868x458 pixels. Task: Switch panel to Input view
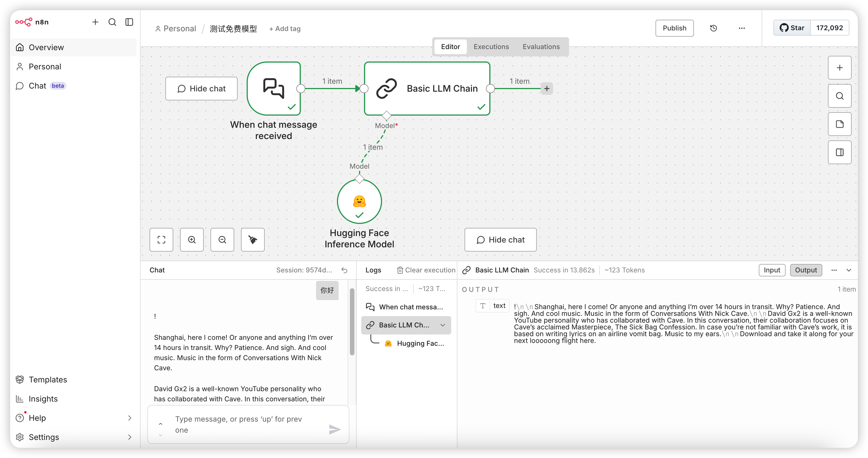771,270
